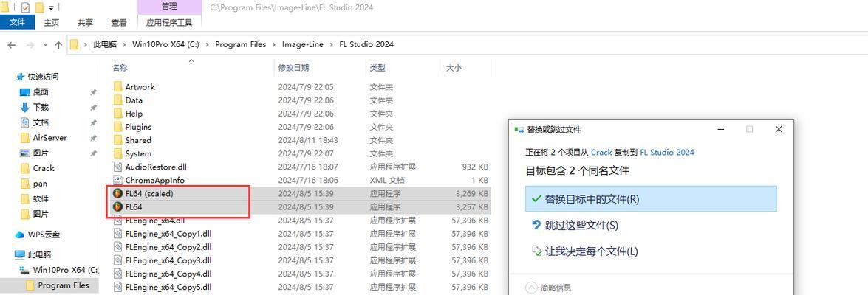This screenshot has height=295, width=868.
Task: Expand 简略信息 details chevron
Action: 531,288
